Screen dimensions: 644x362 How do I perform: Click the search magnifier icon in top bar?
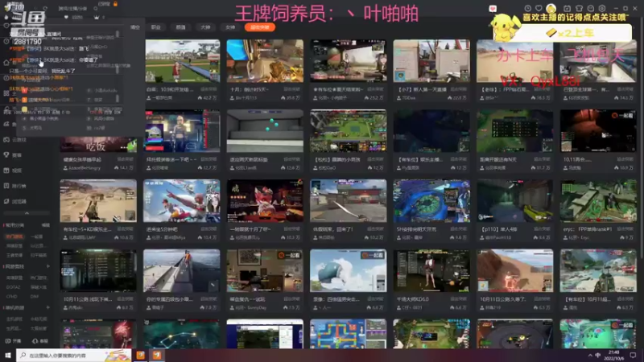coord(95,8)
